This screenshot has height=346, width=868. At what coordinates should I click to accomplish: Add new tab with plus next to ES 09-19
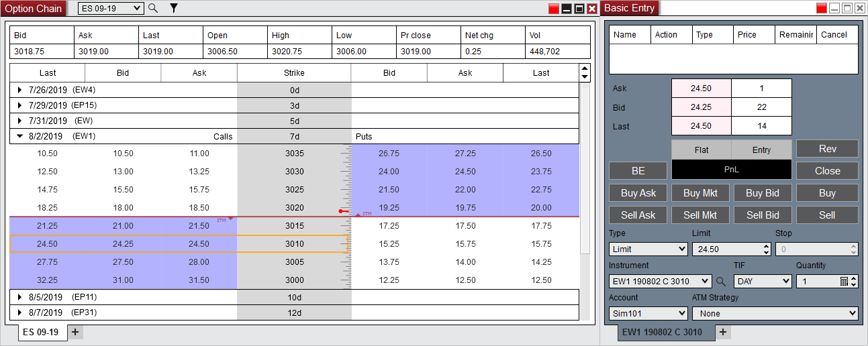(x=75, y=332)
